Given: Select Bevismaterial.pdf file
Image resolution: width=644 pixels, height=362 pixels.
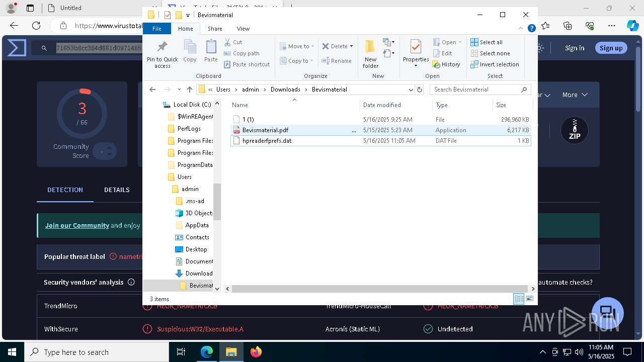Looking at the screenshot, I should point(380,130).
